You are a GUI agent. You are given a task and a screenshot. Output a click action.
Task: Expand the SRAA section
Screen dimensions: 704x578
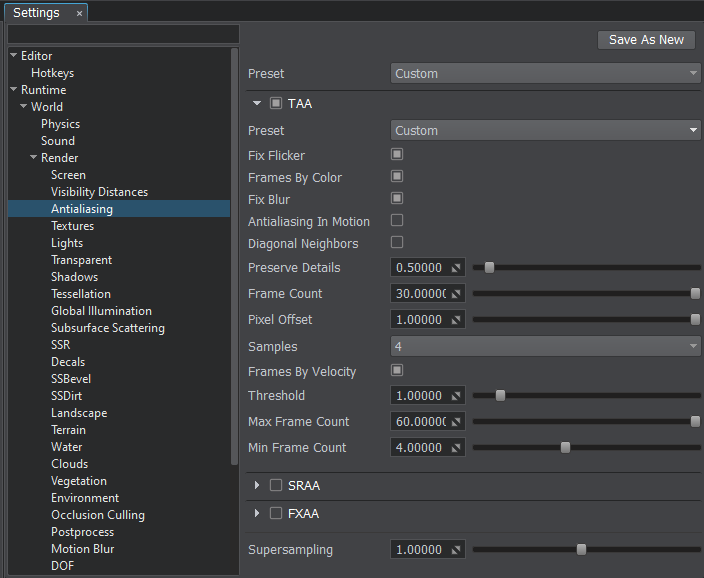click(257, 486)
